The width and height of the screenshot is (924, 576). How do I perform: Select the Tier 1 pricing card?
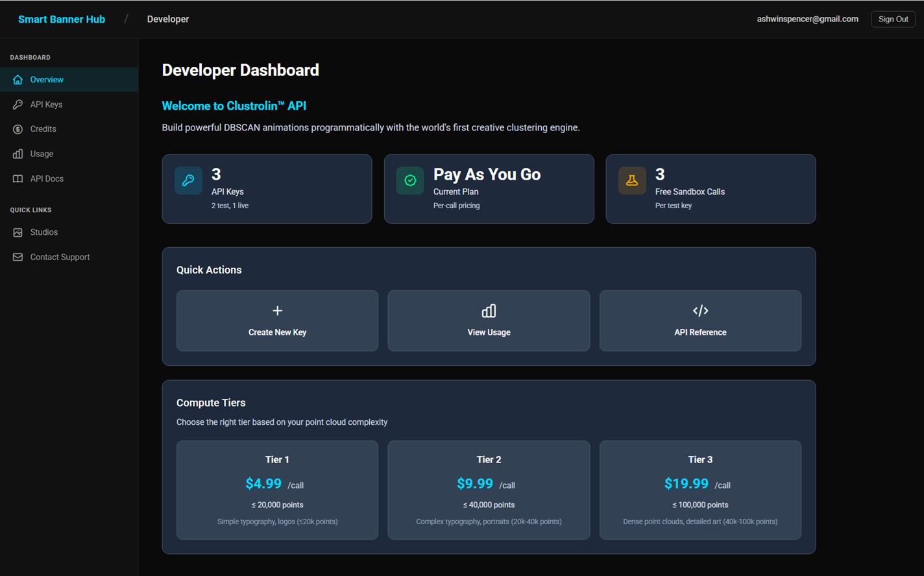point(277,490)
